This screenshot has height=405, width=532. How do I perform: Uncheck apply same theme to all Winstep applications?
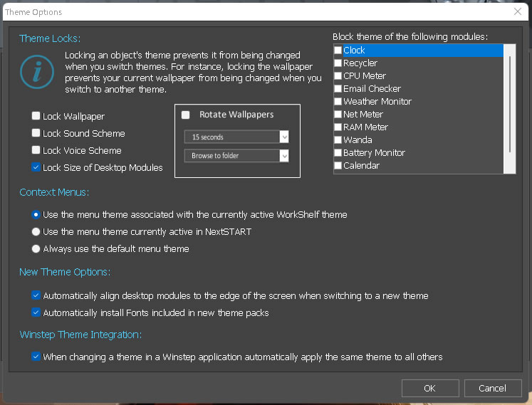click(36, 357)
